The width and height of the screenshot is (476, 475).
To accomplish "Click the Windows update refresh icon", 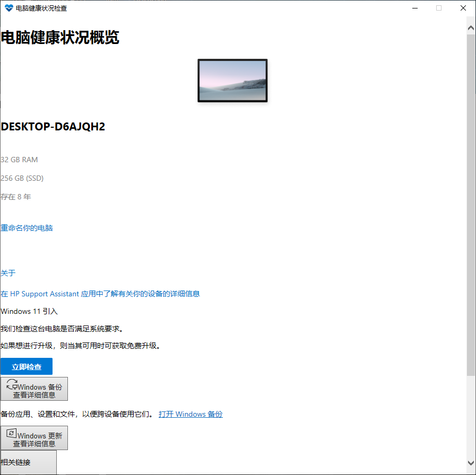I will pos(11,433).
